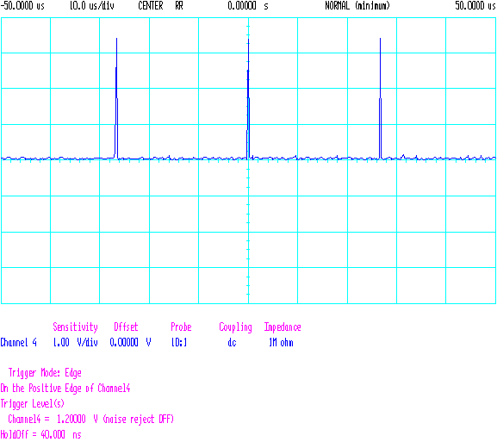The image size is (497, 448).
Task: Click the 0.00000 V offset value
Action: [130, 342]
